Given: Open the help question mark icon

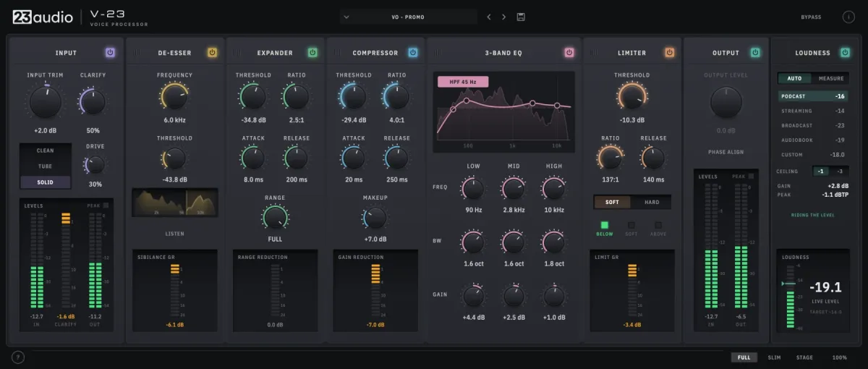Looking at the screenshot, I should [18, 357].
